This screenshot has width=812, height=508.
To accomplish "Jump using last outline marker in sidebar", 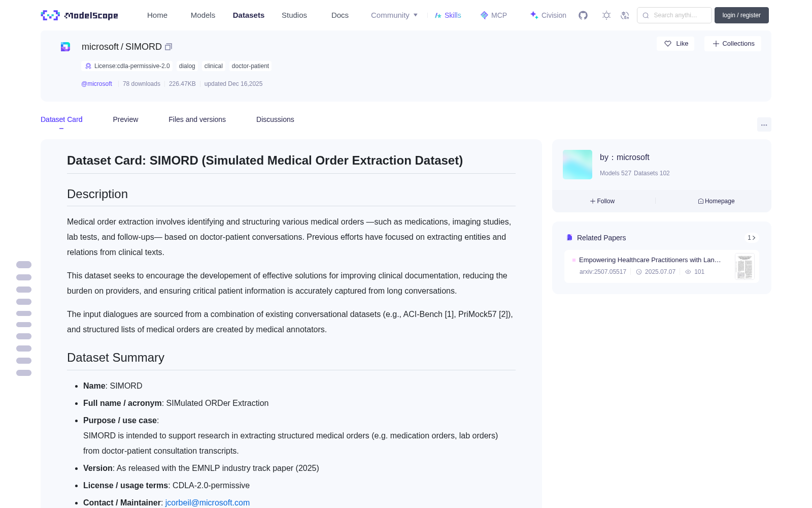I will tap(24, 373).
